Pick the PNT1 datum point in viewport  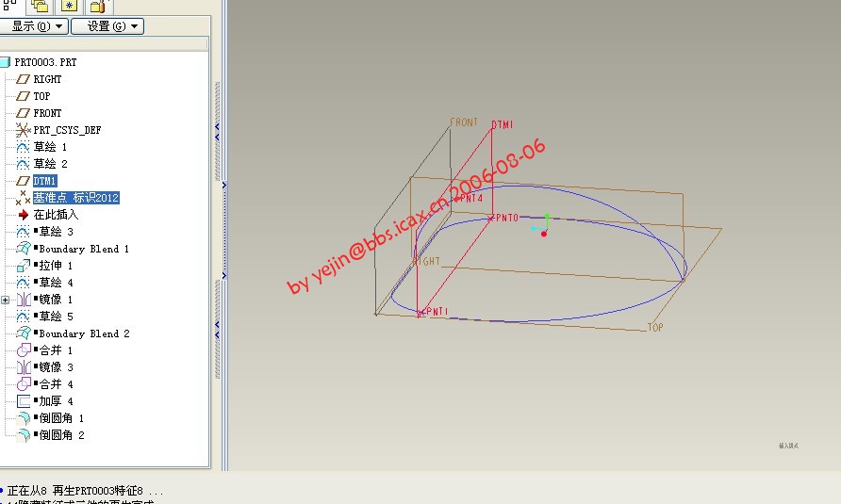420,313
